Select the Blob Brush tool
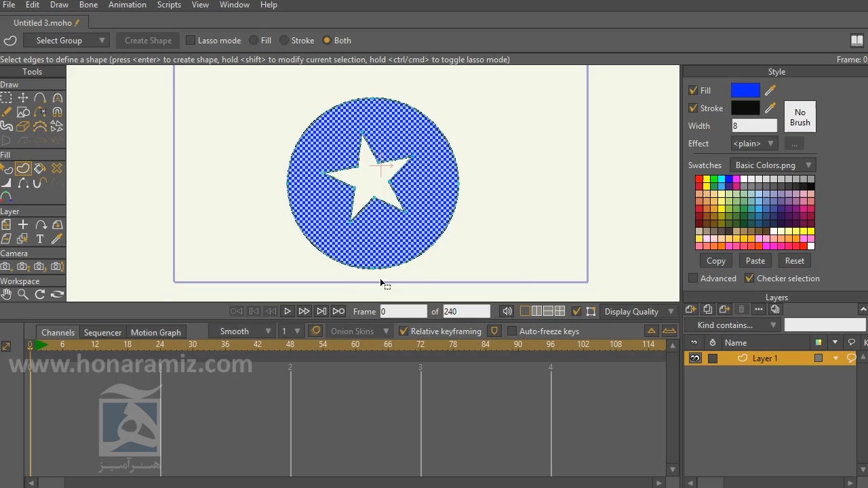868x488 pixels. point(6,126)
